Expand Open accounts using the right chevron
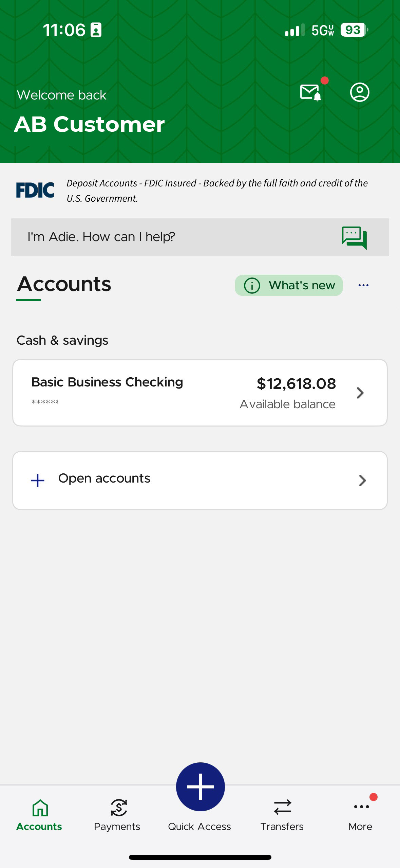 pos(362,481)
